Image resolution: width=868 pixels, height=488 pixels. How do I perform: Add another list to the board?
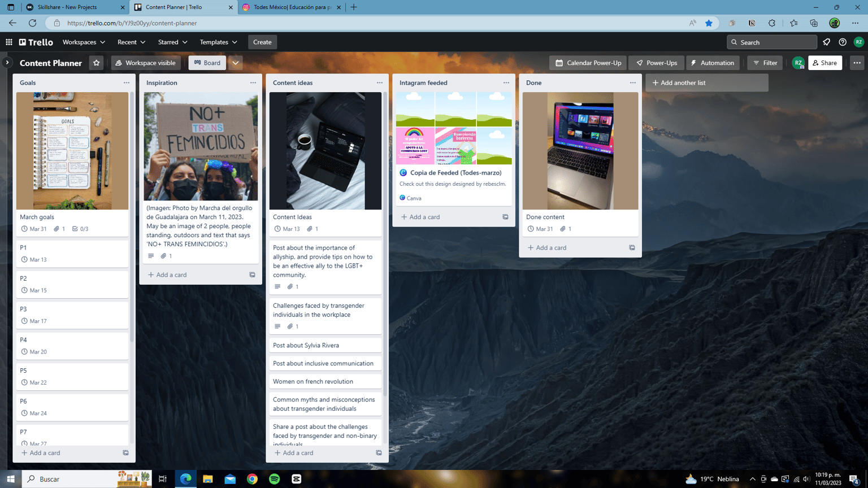click(x=706, y=83)
